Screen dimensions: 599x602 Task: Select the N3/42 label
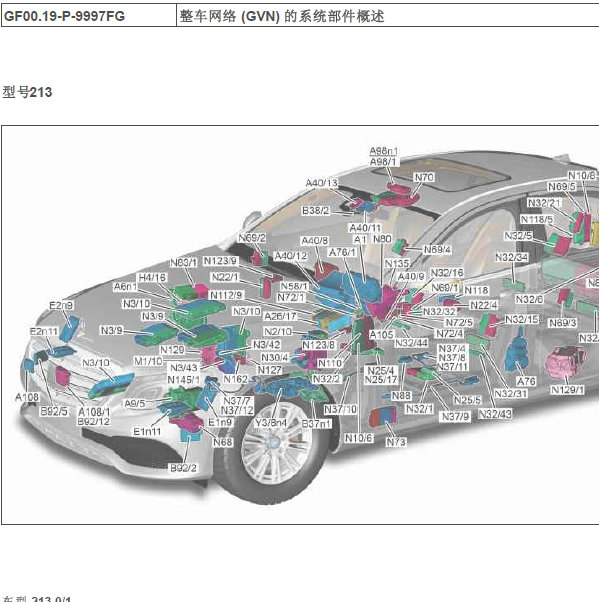click(266, 345)
